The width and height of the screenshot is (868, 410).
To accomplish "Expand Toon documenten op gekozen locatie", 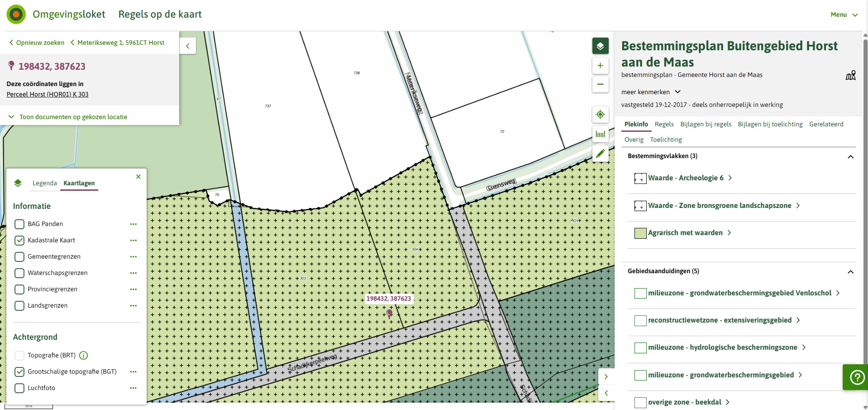I will 68,117.
